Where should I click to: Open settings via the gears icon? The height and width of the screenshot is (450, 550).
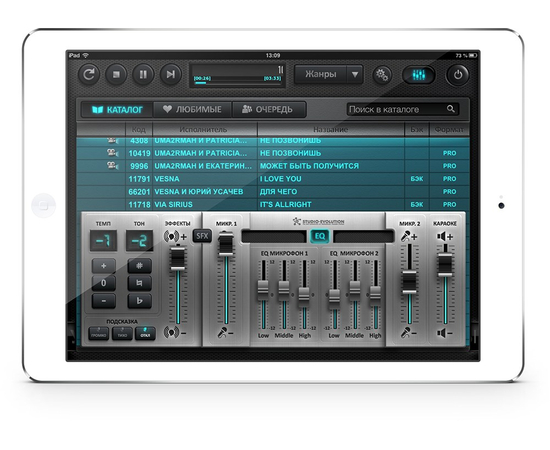pos(382,75)
